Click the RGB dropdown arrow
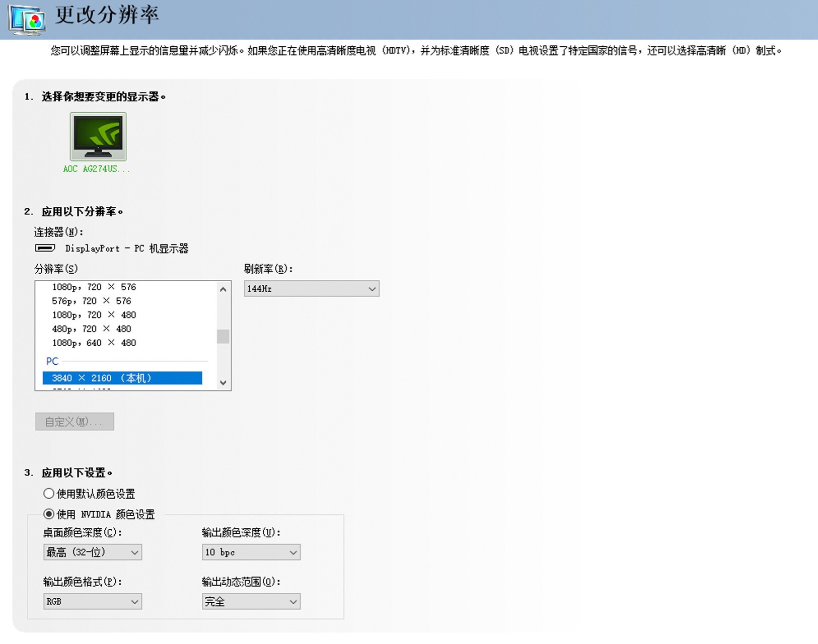The image size is (818, 644). pos(134,601)
